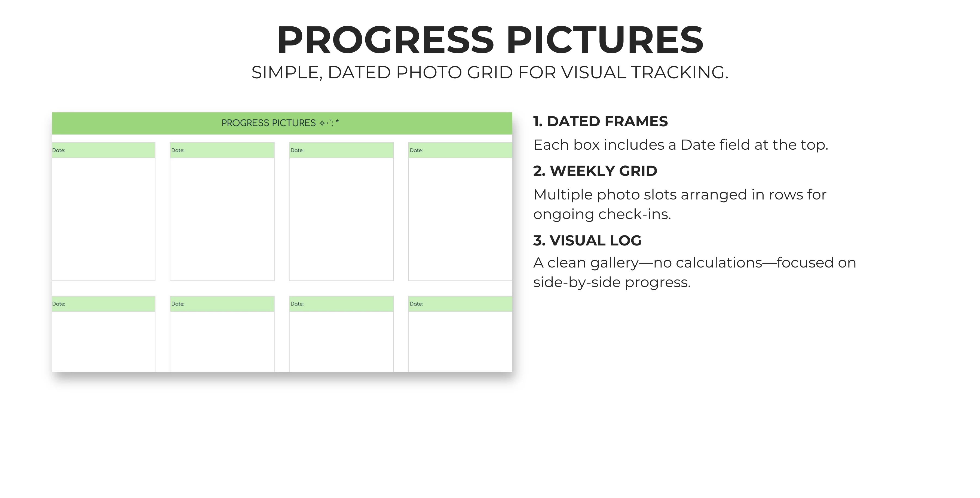Click the third Date field in bottom row
980x498 pixels.
pyautogui.click(x=341, y=304)
